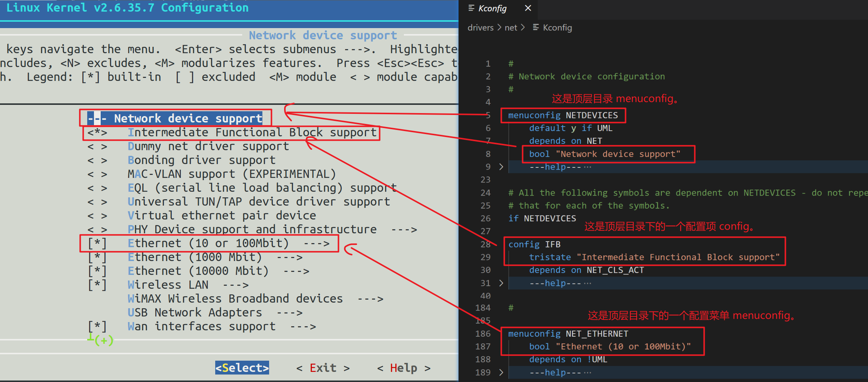Expand the folded help block at line 9

pos(501,167)
